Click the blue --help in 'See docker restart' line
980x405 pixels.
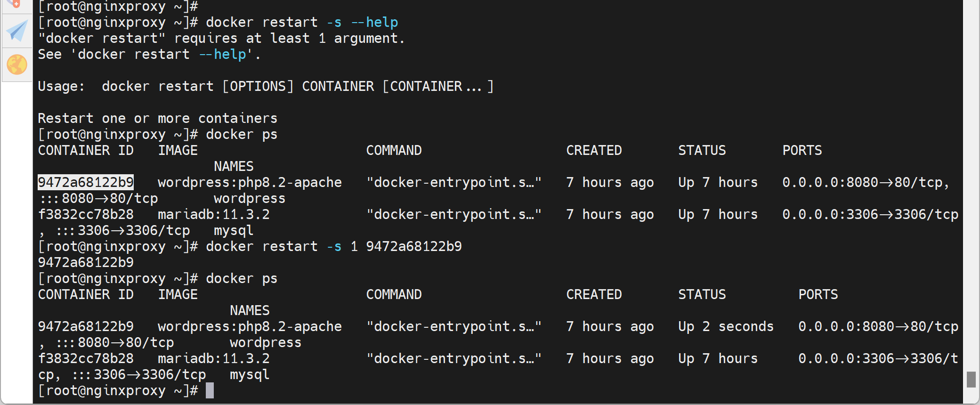[222, 54]
